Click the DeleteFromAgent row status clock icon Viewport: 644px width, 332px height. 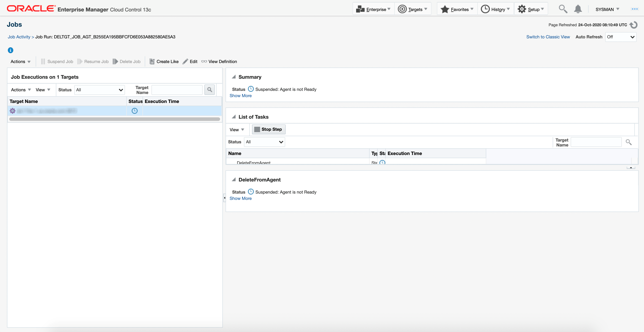coord(382,162)
